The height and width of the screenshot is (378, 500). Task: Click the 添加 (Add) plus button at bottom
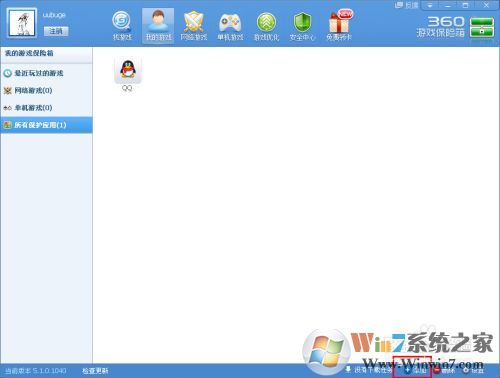pos(415,370)
